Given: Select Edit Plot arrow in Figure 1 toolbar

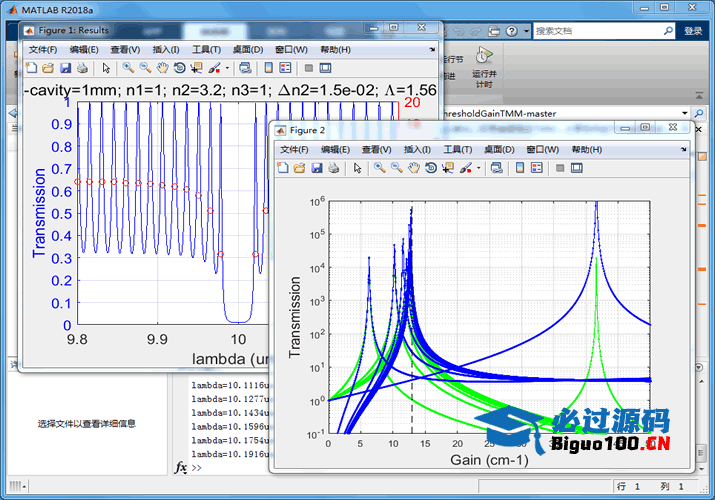Looking at the screenshot, I should 106,68.
